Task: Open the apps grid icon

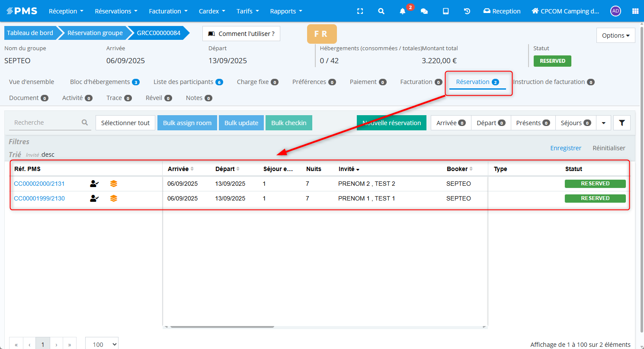Action: [x=635, y=11]
